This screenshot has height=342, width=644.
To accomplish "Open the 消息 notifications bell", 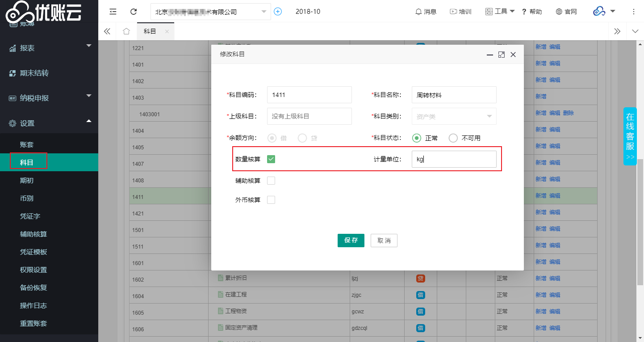I will (x=426, y=12).
